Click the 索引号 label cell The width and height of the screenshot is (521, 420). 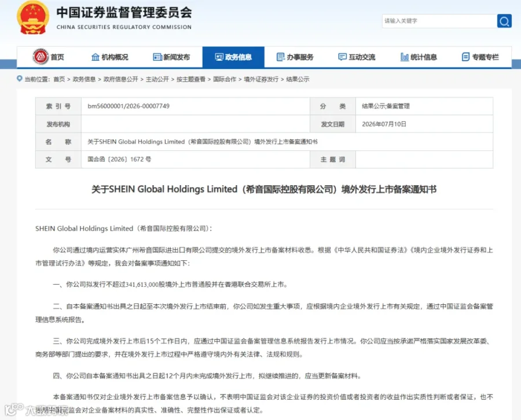[x=58, y=106]
